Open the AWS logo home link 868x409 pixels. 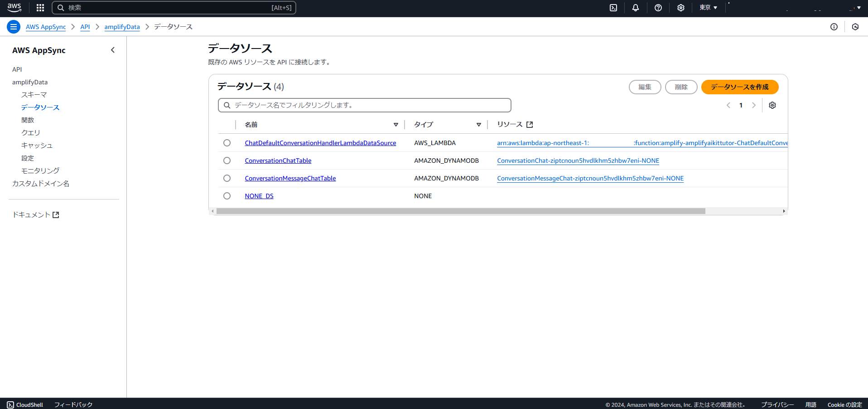point(14,7)
